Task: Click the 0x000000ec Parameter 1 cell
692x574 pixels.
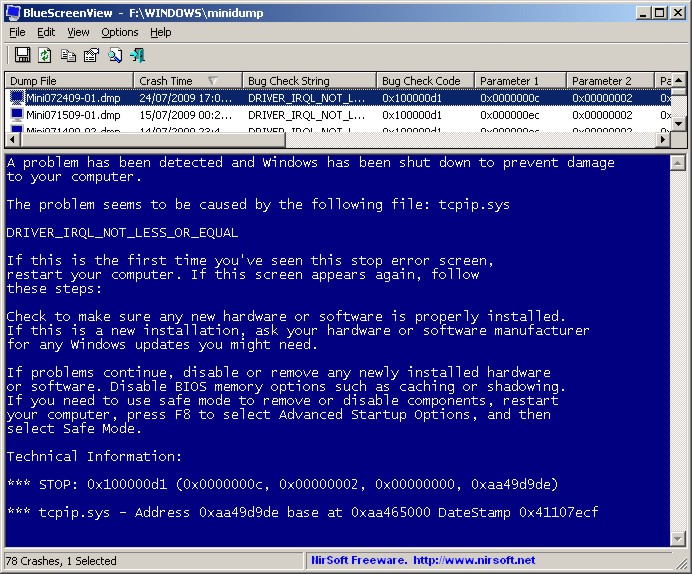Action: [x=510, y=115]
